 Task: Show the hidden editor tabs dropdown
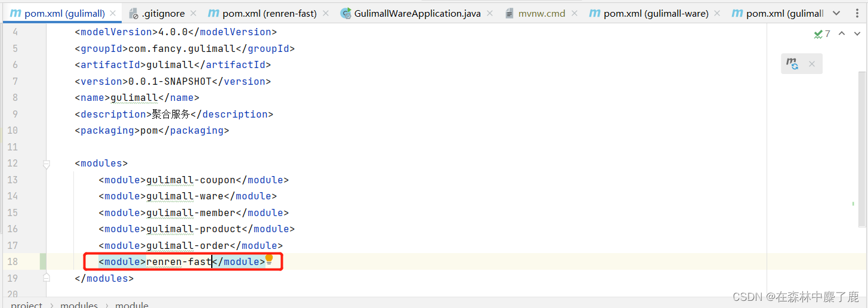tap(836, 13)
